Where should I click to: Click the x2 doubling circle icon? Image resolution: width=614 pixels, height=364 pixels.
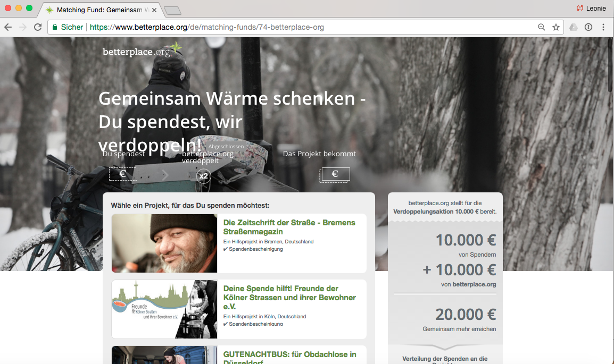(203, 176)
